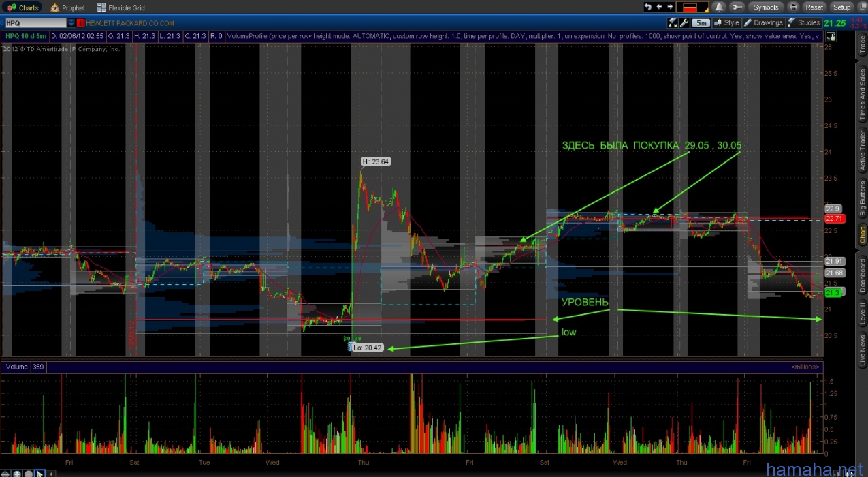Click the crosshair pan icon at bottom left
This screenshot has height=477, width=868.
[7, 473]
